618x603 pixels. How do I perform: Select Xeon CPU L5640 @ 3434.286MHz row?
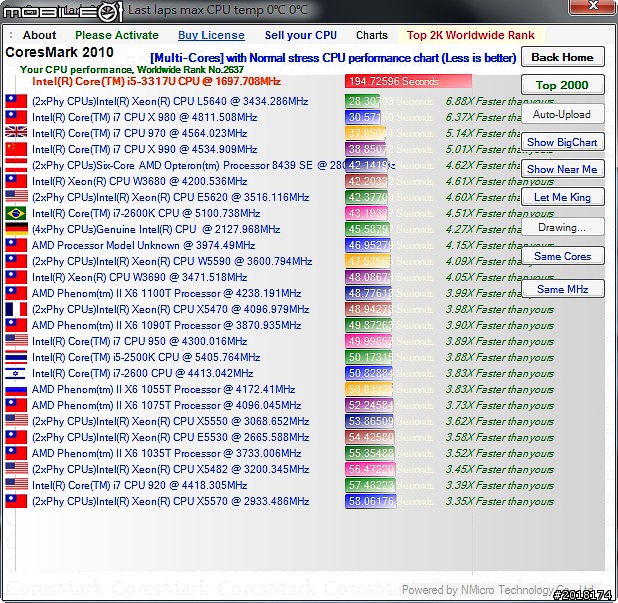[x=170, y=101]
